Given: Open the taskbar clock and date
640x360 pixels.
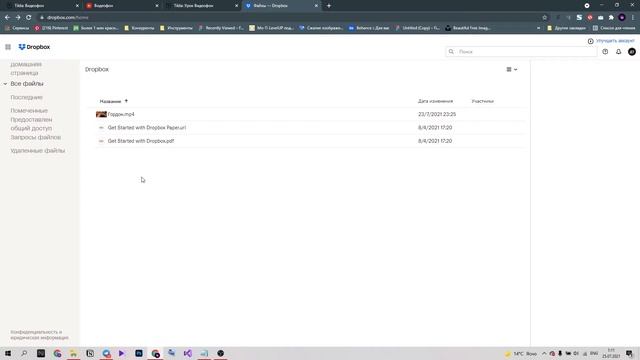Looking at the screenshot, I should (611, 353).
